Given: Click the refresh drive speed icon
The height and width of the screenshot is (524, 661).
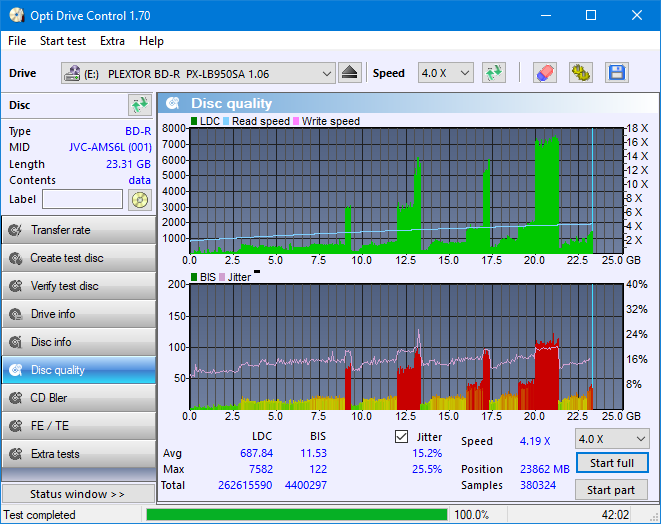Looking at the screenshot, I should 494,73.
